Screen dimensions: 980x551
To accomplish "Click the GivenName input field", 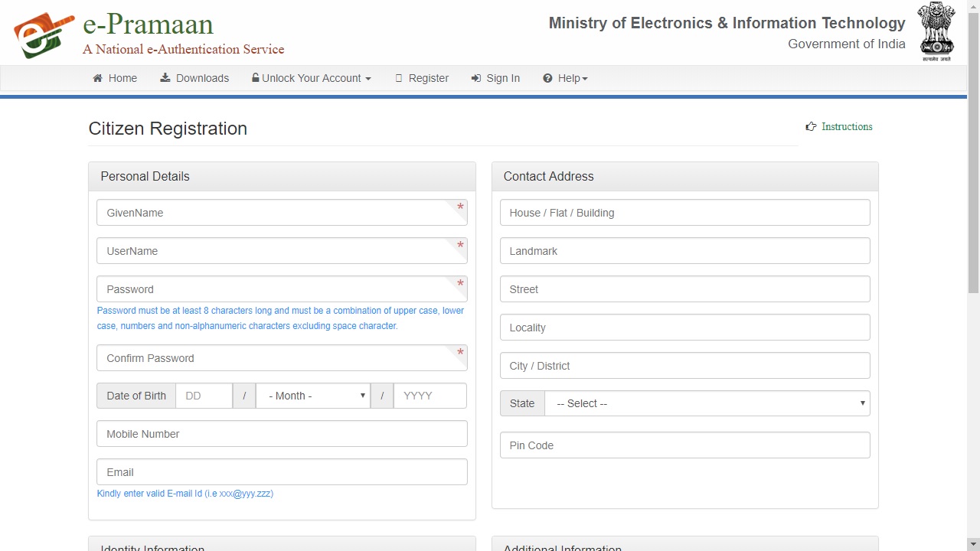I will click(x=282, y=212).
